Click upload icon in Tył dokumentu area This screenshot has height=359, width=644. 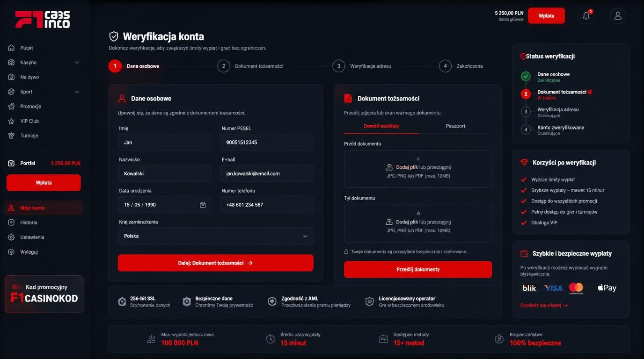389,222
